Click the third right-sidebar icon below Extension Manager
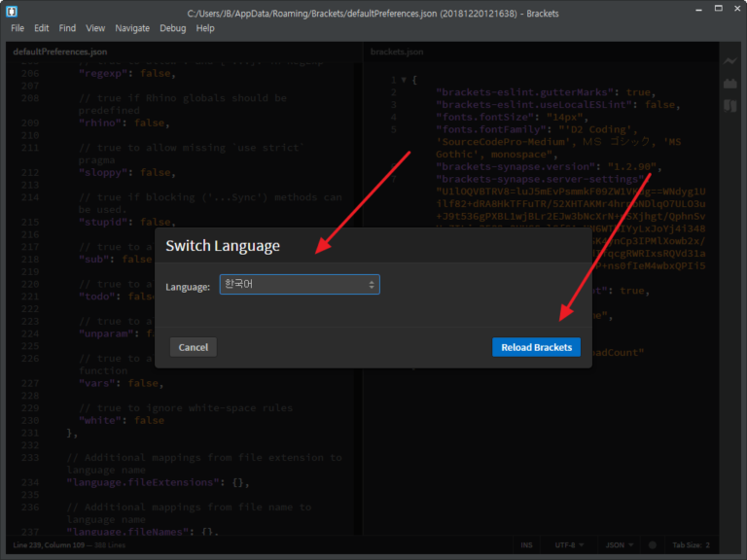The width and height of the screenshot is (747, 560). (x=730, y=106)
